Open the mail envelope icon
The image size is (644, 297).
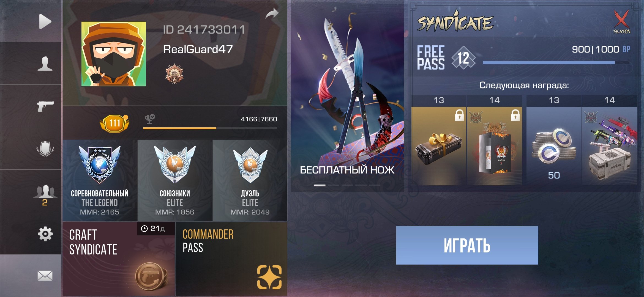(45, 276)
